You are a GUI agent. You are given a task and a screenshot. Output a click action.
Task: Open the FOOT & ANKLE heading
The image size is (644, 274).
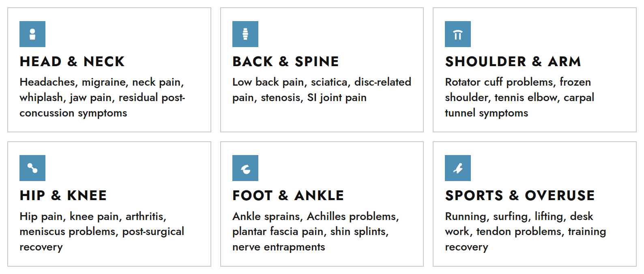(288, 196)
